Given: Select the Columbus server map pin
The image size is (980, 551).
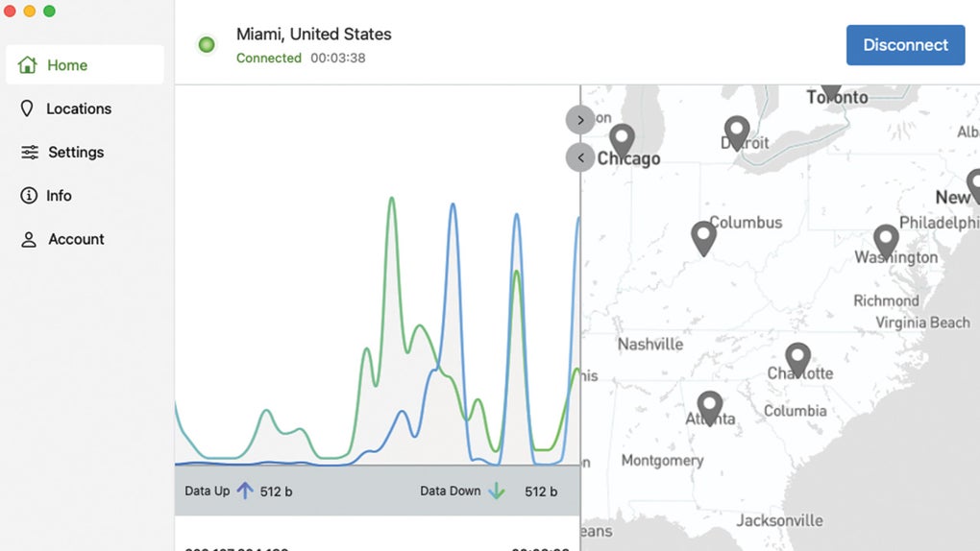Looking at the screenshot, I should click(x=704, y=236).
